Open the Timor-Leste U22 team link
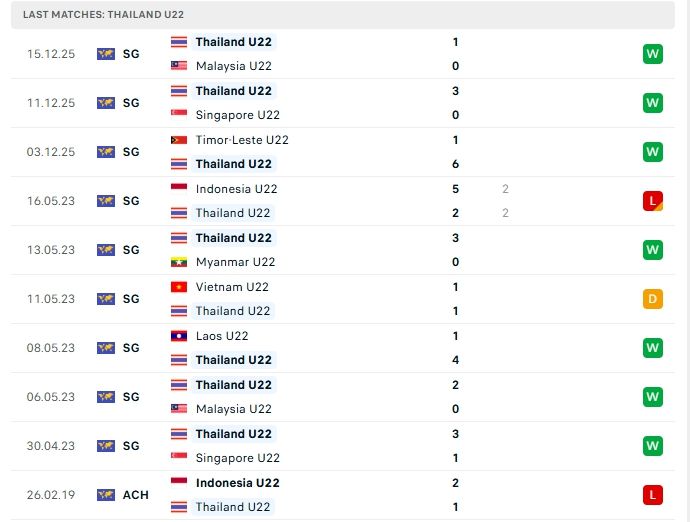This screenshot has height=522, width=690. coord(242,140)
